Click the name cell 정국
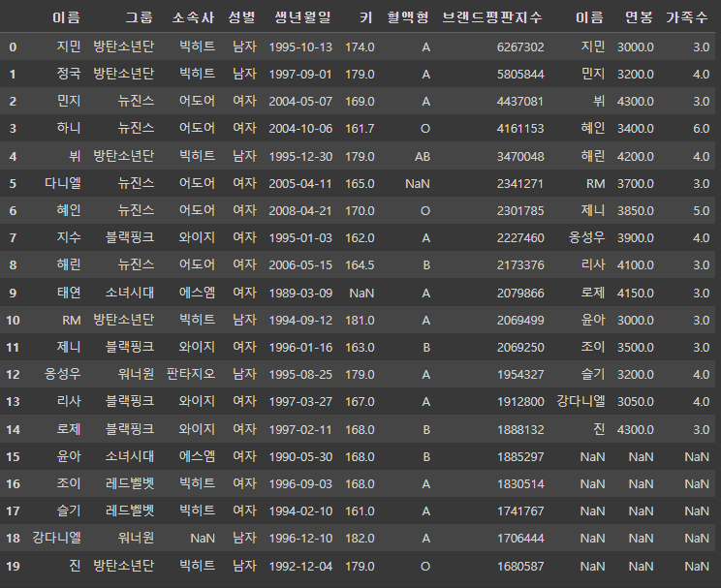Image resolution: width=721 pixels, height=588 pixels. [69, 74]
